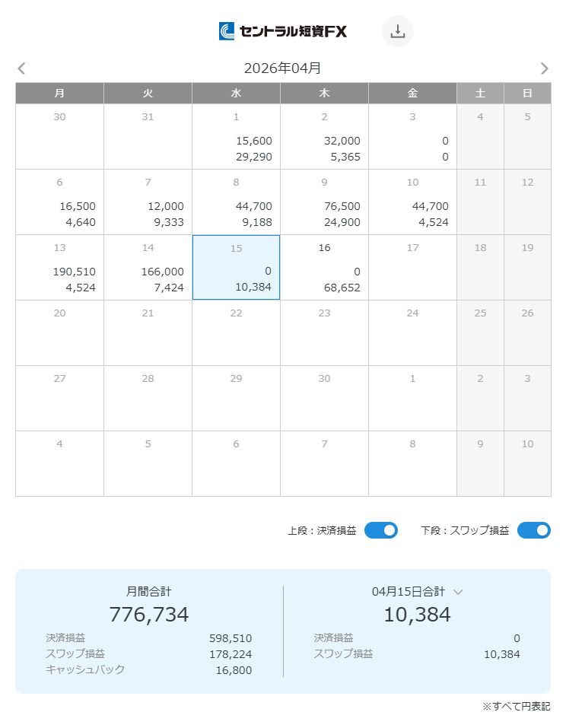Toggle the 下段：スワップ損益 switch
This screenshot has width=566, height=728.
[x=533, y=530]
